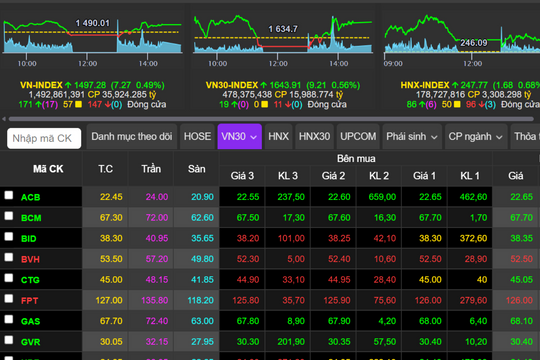Switch to the HNX30 tab
Image resolution: width=540 pixels, height=360 pixels.
point(314,137)
